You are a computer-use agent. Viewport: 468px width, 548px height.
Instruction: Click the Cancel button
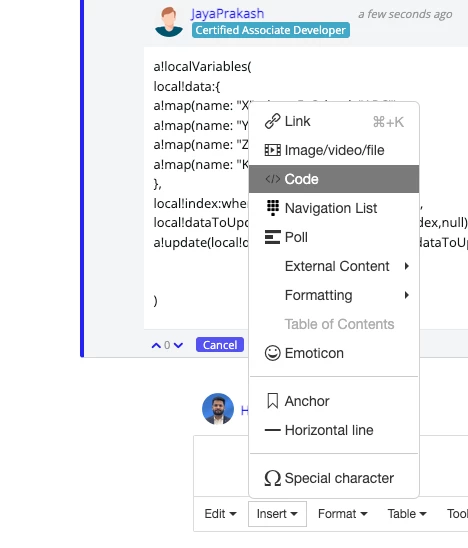220,345
